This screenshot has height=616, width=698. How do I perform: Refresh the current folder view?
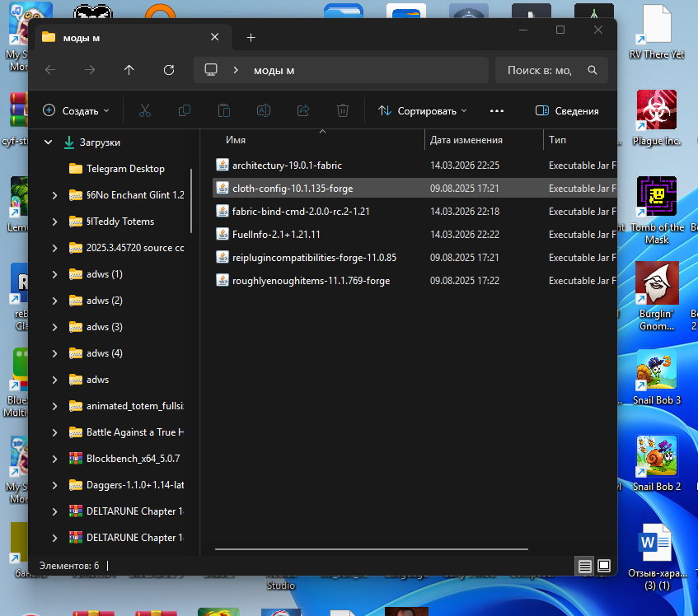tap(169, 70)
